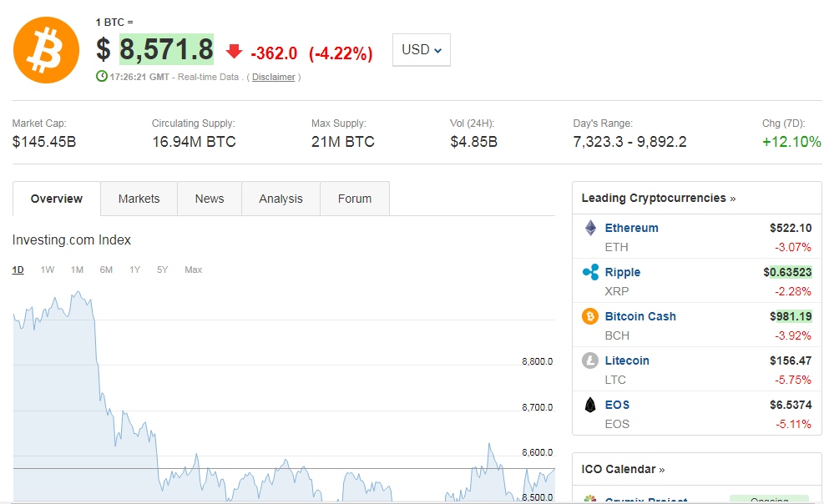Click the Litecoin price $156.47
824x504 pixels.
791,360
